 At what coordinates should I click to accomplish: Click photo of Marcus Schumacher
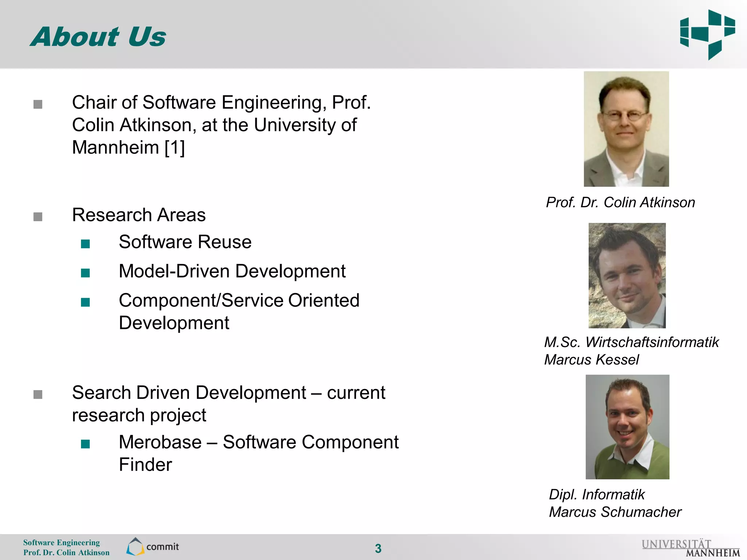[627, 427]
